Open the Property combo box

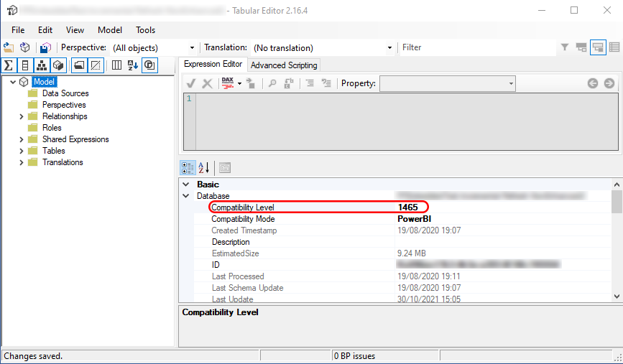point(448,84)
